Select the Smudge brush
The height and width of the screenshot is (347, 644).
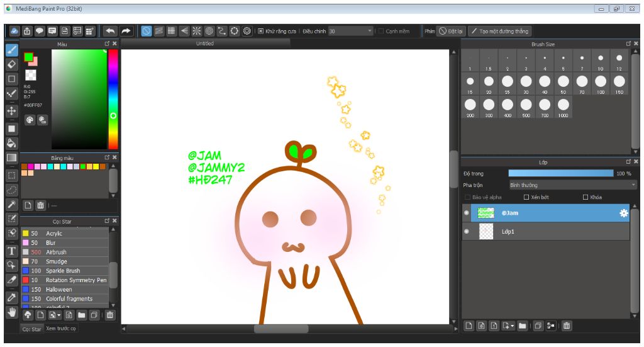pos(65,261)
